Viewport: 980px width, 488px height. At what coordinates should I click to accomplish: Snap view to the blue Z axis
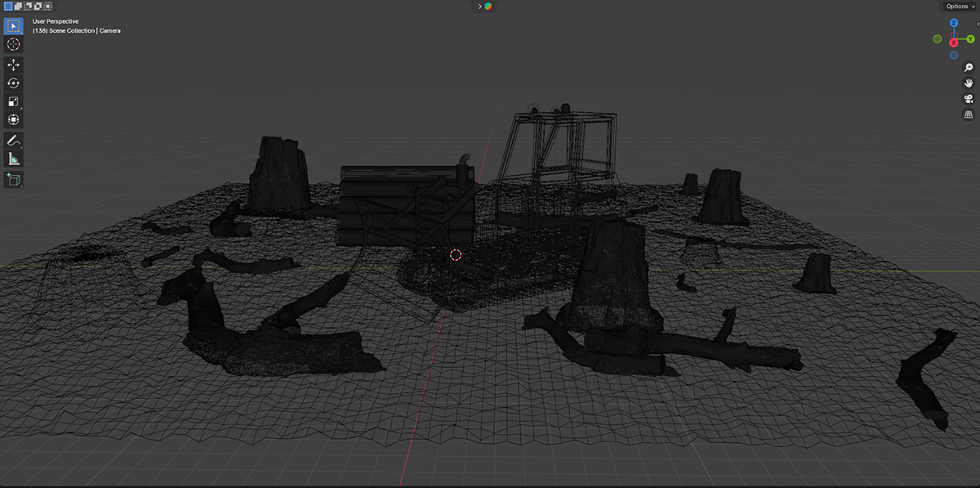954,23
